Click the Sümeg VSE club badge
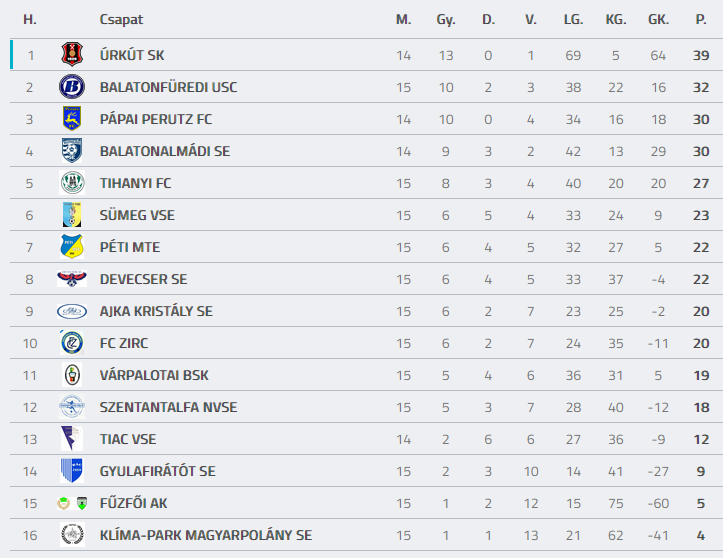 (x=71, y=215)
